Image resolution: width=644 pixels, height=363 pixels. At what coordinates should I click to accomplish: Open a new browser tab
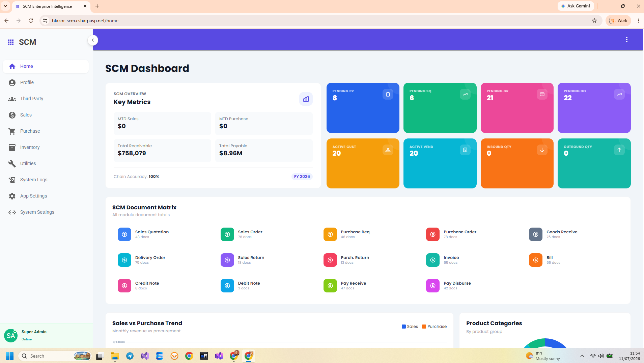tap(97, 6)
